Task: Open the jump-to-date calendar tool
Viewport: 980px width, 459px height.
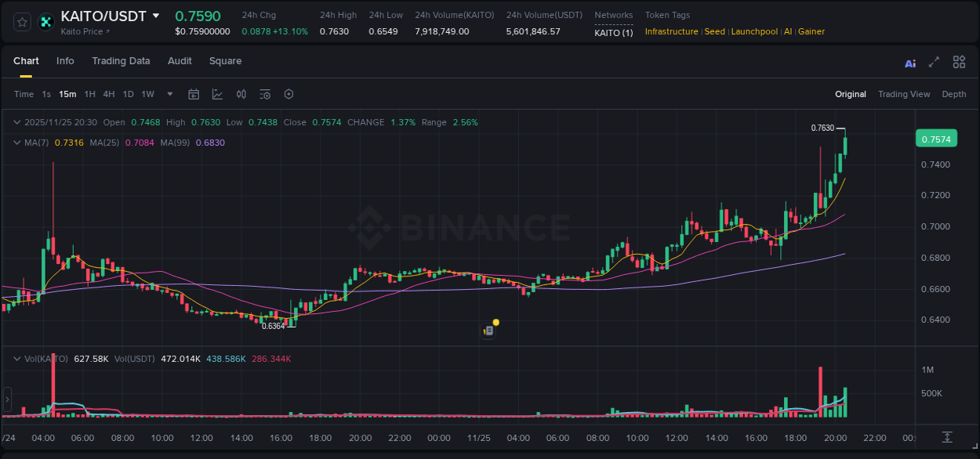Action: pyautogui.click(x=194, y=94)
